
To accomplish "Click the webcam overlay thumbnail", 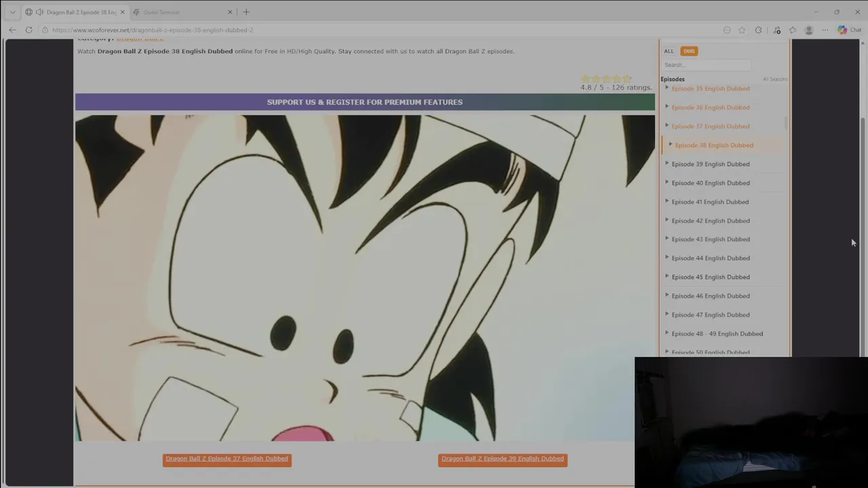I will 751,422.
